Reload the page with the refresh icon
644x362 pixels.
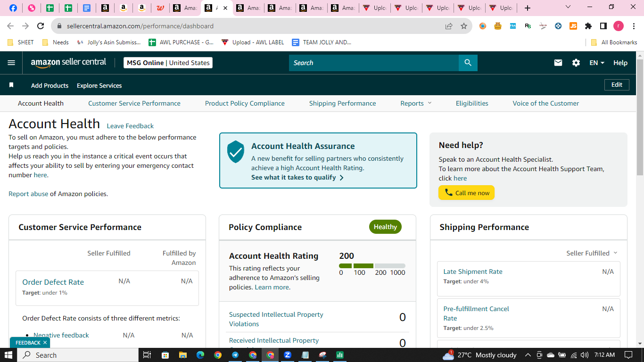[x=41, y=26]
